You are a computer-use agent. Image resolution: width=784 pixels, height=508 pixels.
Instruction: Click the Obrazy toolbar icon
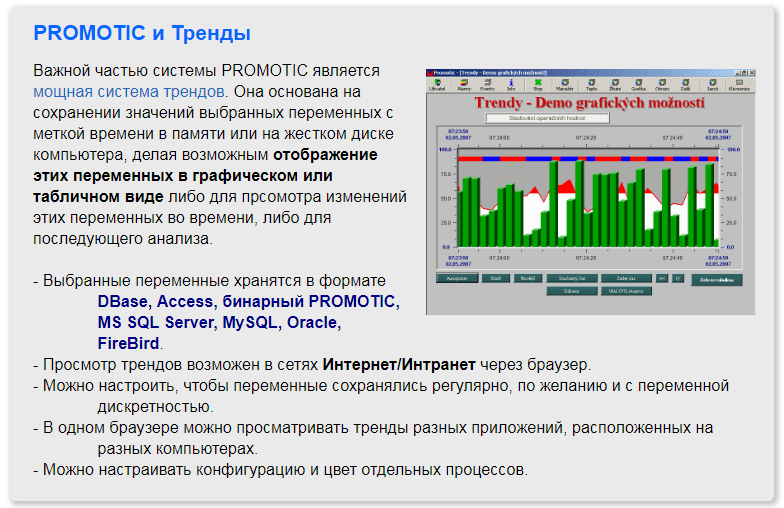pyautogui.click(x=662, y=85)
